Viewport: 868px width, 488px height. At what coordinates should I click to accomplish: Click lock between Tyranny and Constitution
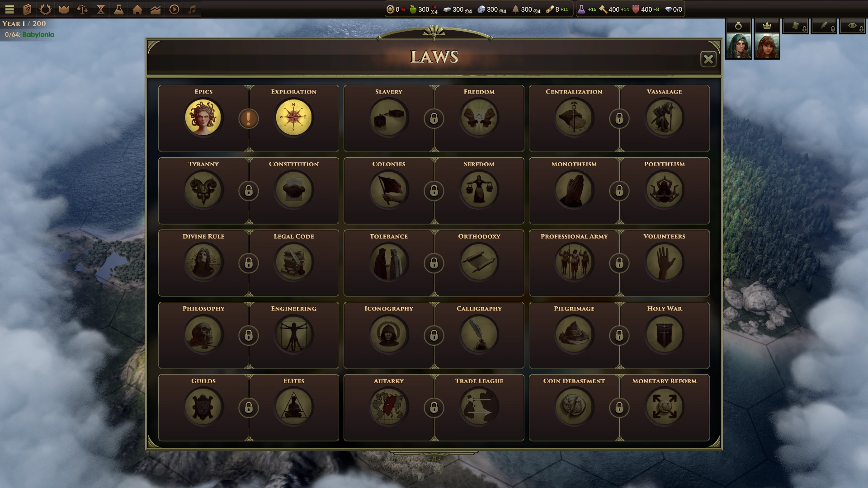click(248, 191)
